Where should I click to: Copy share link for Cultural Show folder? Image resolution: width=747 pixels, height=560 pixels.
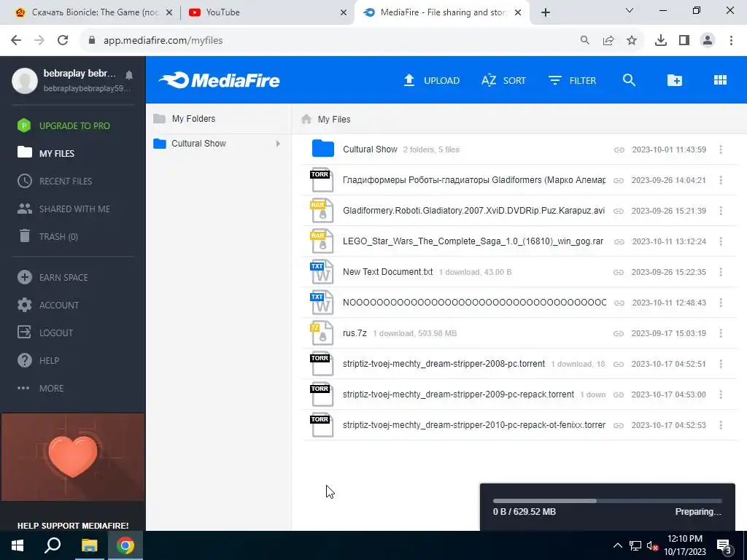(x=619, y=149)
